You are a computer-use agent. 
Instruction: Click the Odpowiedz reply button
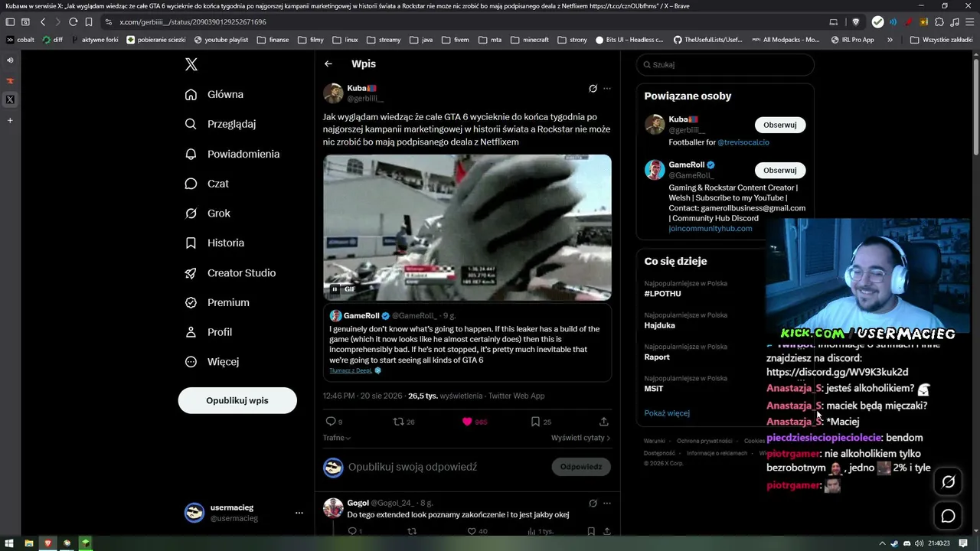coord(581,467)
